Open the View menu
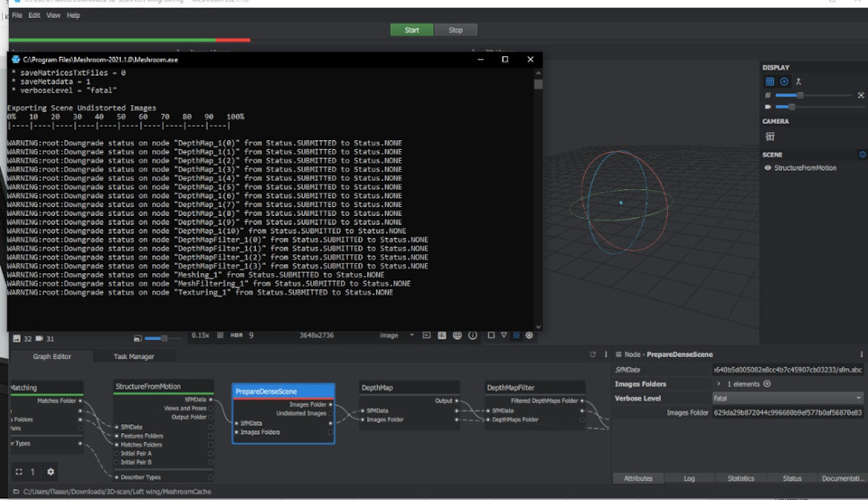 click(53, 15)
